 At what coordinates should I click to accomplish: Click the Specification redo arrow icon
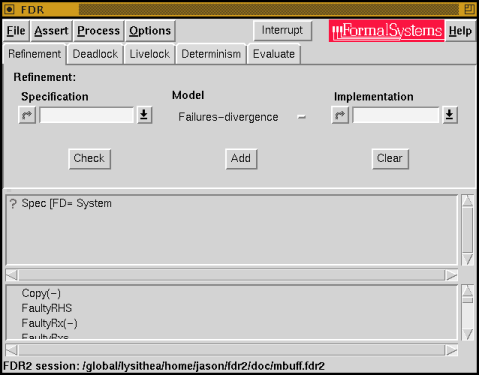coord(27,115)
